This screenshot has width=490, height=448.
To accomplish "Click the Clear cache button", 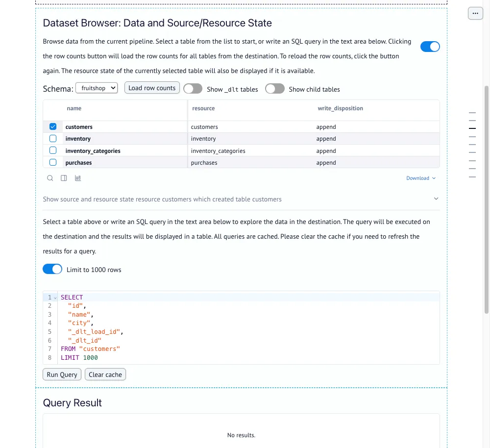I will [x=105, y=374].
